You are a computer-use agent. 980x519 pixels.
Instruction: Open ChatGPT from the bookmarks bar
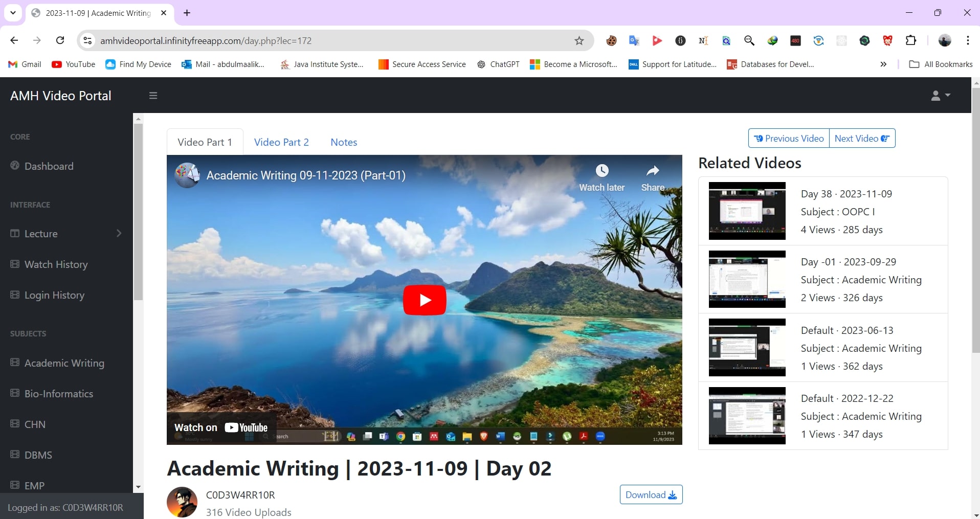[x=499, y=64]
